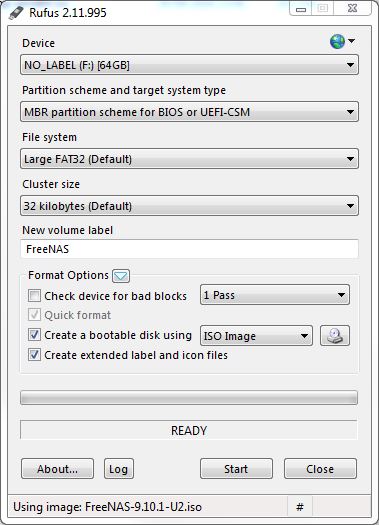Enable Check device for bad blocks
This screenshot has height=525, width=379.
[x=34, y=296]
